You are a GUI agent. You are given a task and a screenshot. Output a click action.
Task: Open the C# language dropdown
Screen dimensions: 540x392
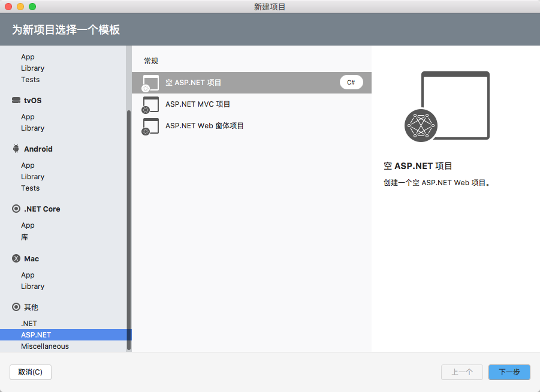351,82
